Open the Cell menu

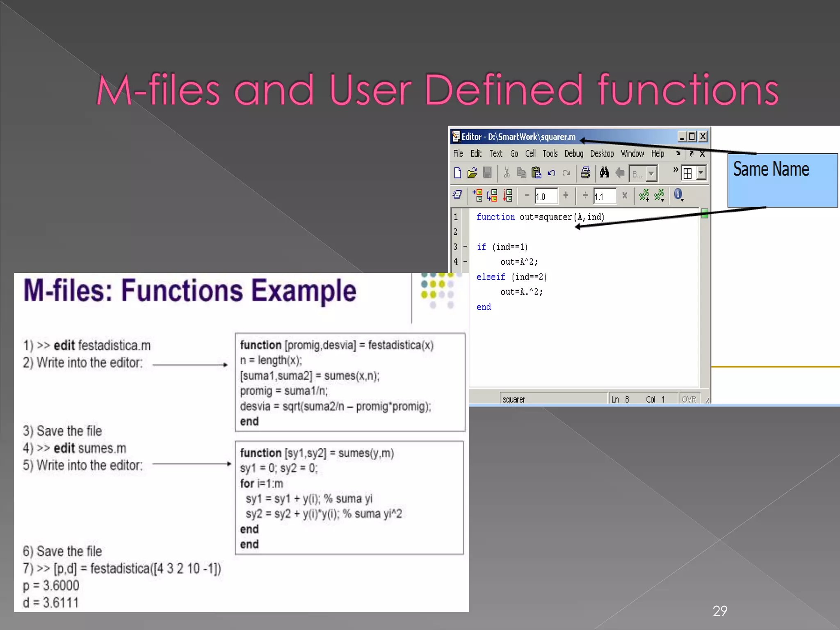coord(530,154)
